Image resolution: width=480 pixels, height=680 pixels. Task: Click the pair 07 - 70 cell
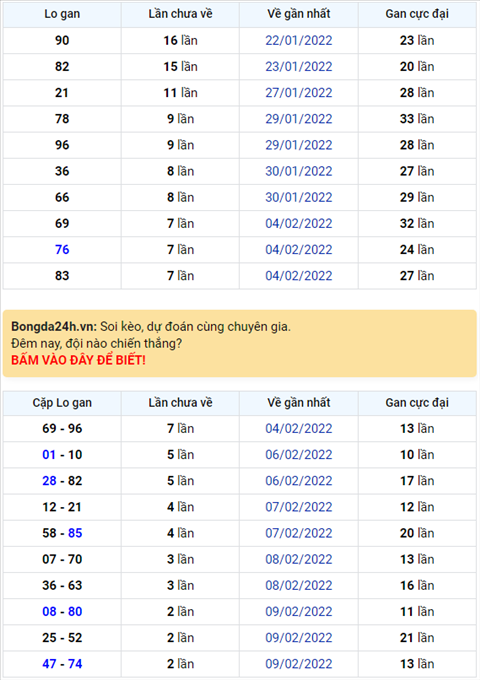(62, 559)
